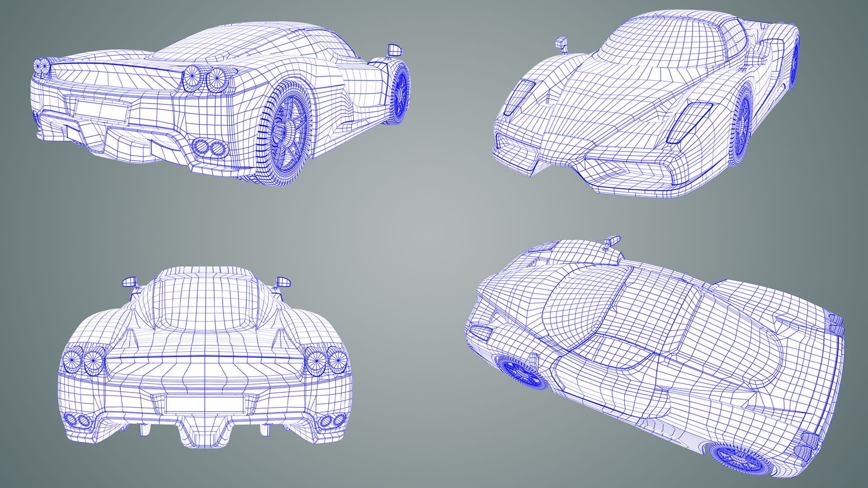
Task: Click the license plate on top-left car
Action: [100, 111]
